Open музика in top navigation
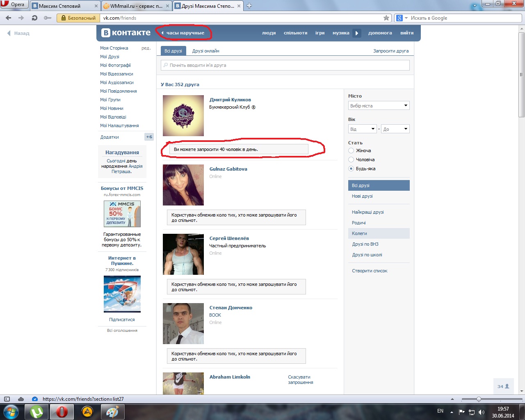 pyautogui.click(x=341, y=33)
